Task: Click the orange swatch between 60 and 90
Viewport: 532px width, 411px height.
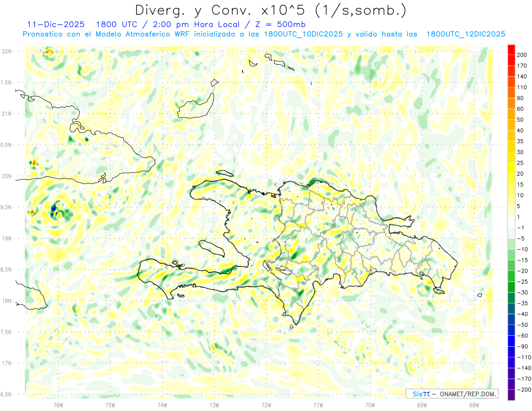Action: [x=512, y=104]
